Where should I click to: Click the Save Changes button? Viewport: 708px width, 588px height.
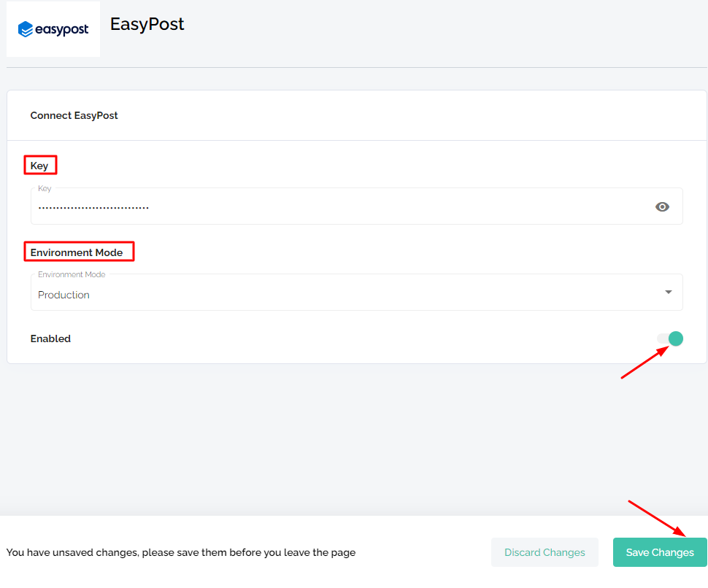point(660,552)
